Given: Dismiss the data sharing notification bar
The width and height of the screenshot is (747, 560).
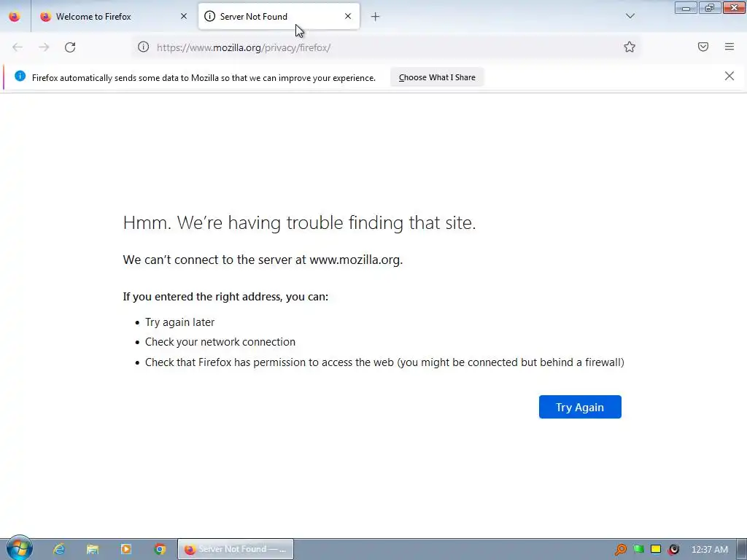Looking at the screenshot, I should [729, 76].
